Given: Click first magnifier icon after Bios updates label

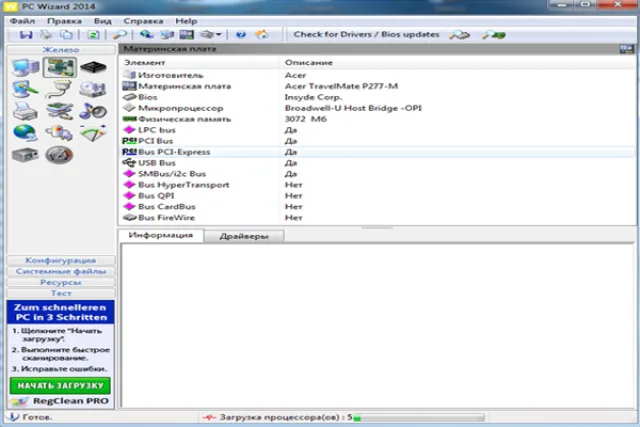Looking at the screenshot, I should click(x=459, y=35).
